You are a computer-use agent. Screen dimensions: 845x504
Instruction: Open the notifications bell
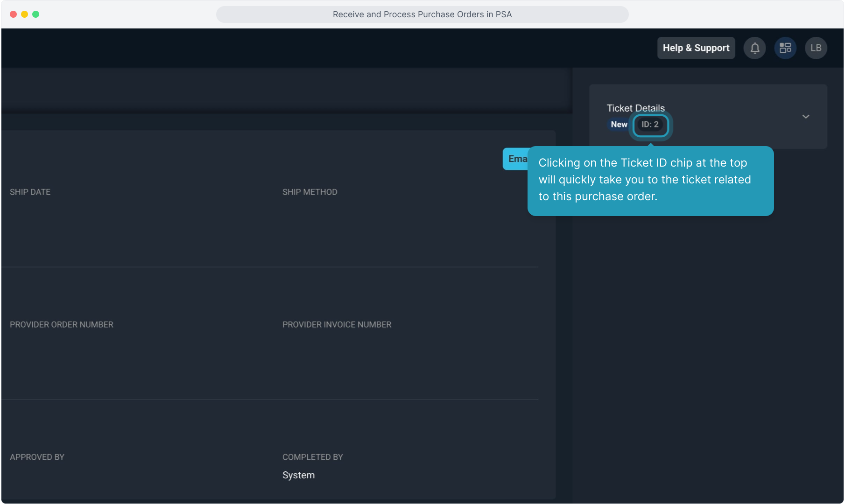point(754,48)
